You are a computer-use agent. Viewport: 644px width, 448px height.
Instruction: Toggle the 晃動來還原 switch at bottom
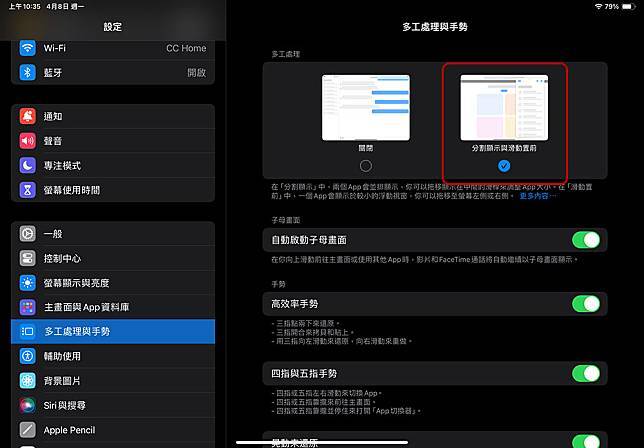(x=586, y=441)
